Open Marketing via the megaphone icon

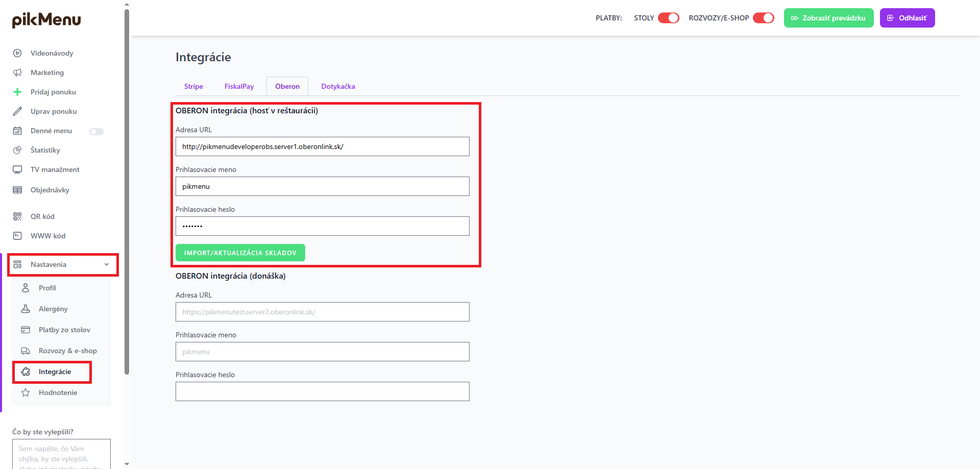click(x=17, y=72)
